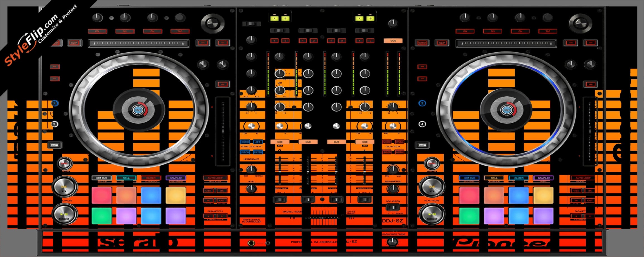Image resolution: width=644 pixels, height=257 pixels.
Task: Select HOT CUE pad mode on right deck
Action: click(x=469, y=178)
